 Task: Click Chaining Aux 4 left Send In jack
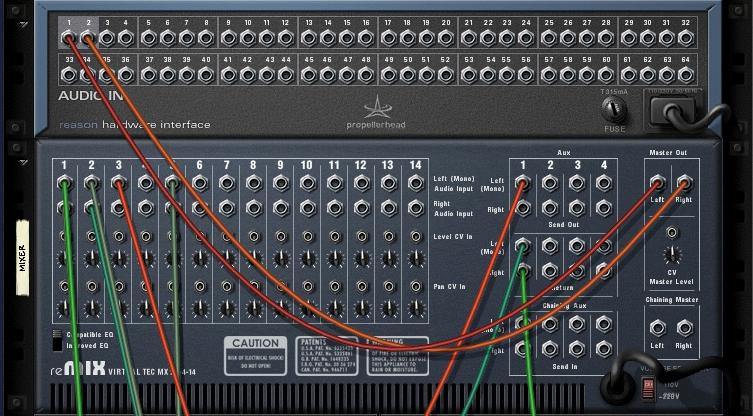pos(604,324)
